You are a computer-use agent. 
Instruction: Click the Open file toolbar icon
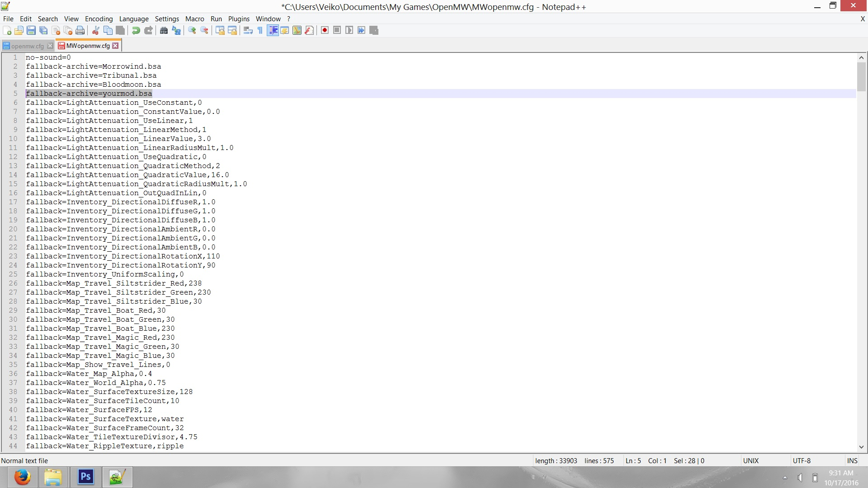click(19, 30)
